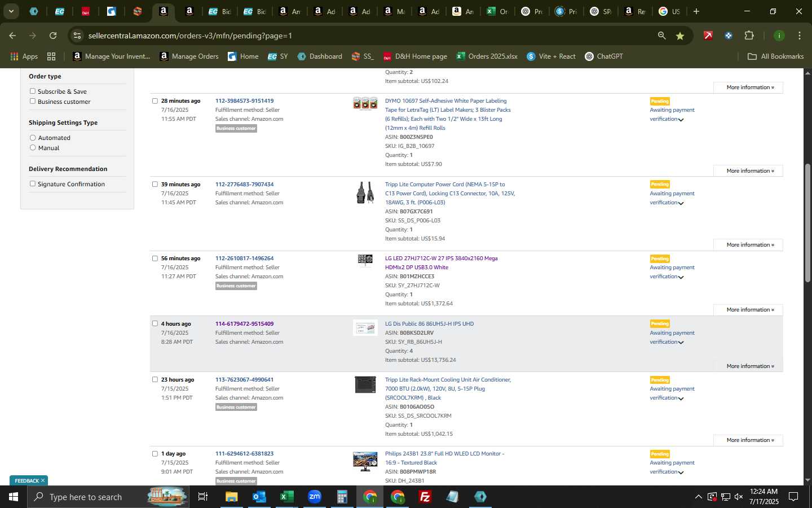812x508 pixels.
Task: Select order 111-6294612-6381823 checkbox
Action: [155, 454]
